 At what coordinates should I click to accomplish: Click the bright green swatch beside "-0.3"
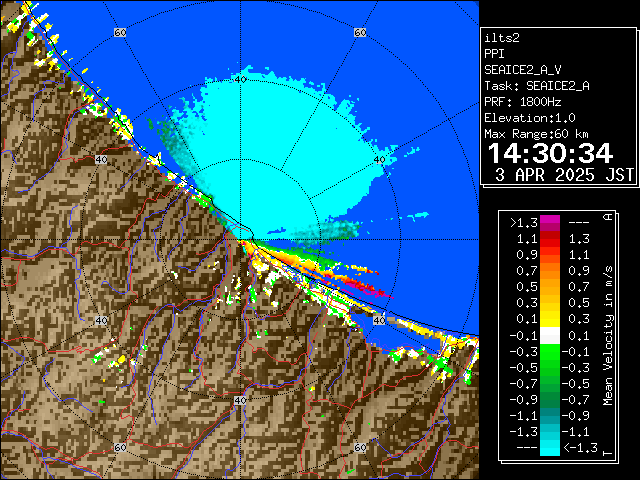pos(550,352)
